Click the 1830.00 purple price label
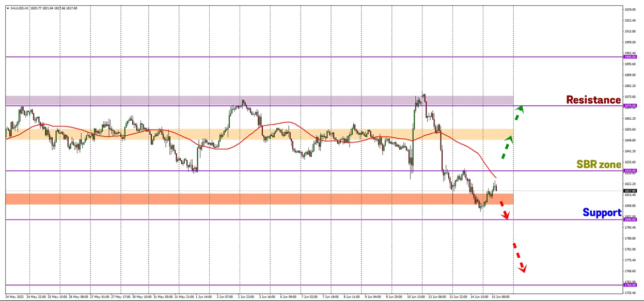Viewport: 644px width, 301px height. pyautogui.click(x=629, y=171)
